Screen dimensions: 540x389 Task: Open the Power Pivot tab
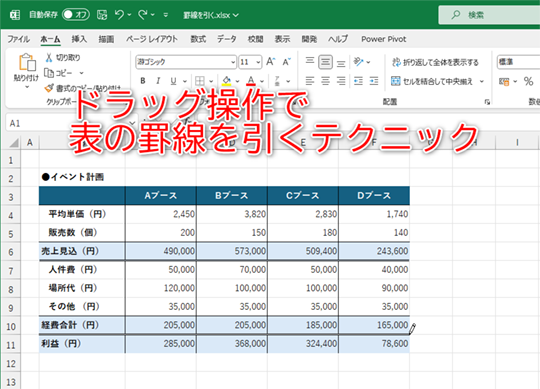[384, 39]
